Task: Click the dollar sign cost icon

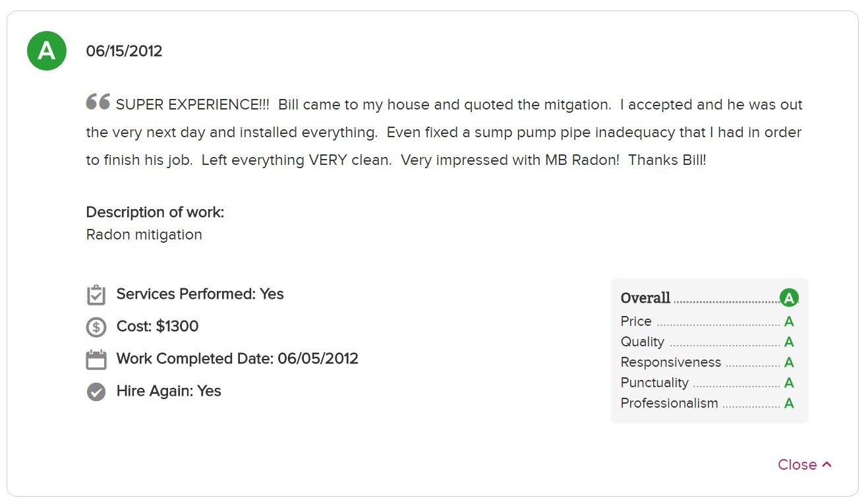Action: [96, 327]
